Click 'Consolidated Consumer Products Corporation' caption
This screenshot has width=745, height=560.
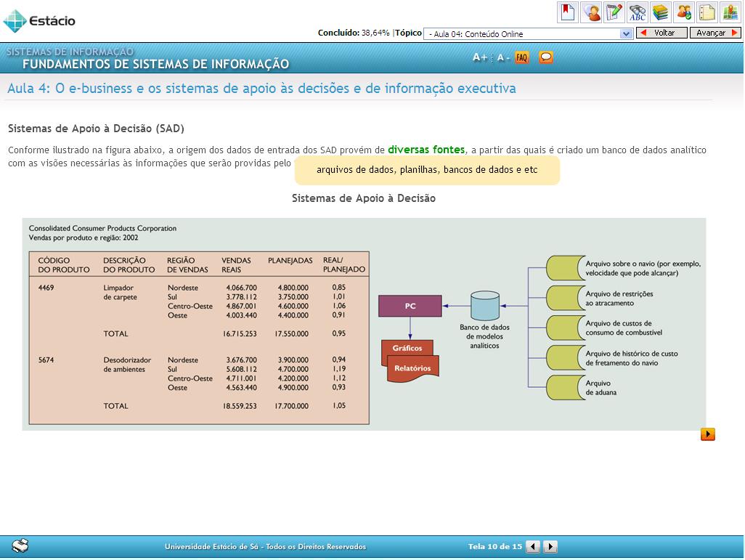[x=102, y=228]
